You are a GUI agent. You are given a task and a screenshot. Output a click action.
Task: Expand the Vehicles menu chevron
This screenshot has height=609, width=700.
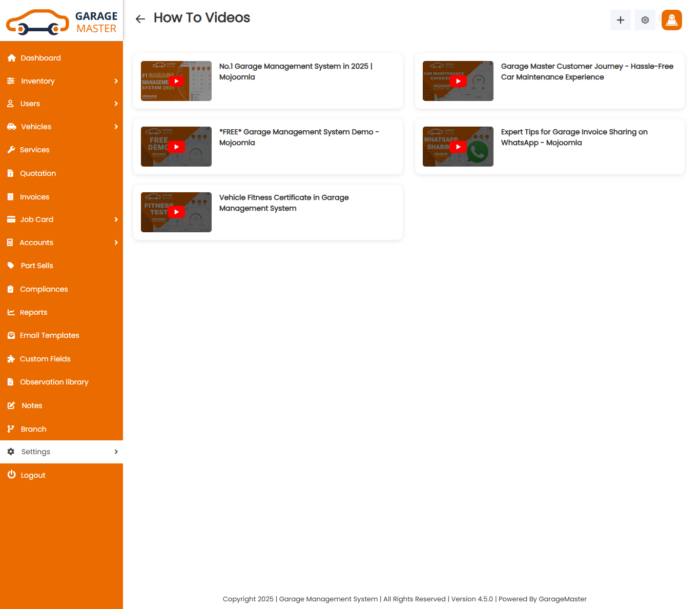click(116, 127)
